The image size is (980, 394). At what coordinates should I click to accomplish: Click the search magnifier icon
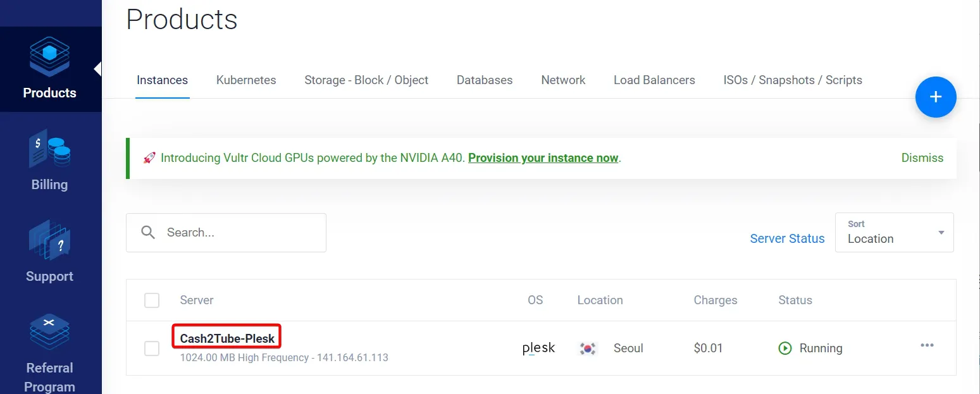click(148, 232)
